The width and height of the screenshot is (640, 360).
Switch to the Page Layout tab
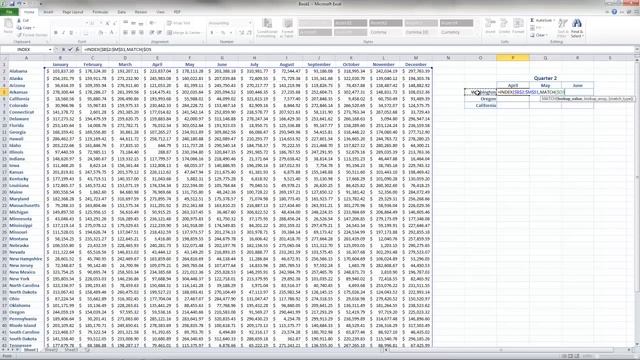[73, 12]
